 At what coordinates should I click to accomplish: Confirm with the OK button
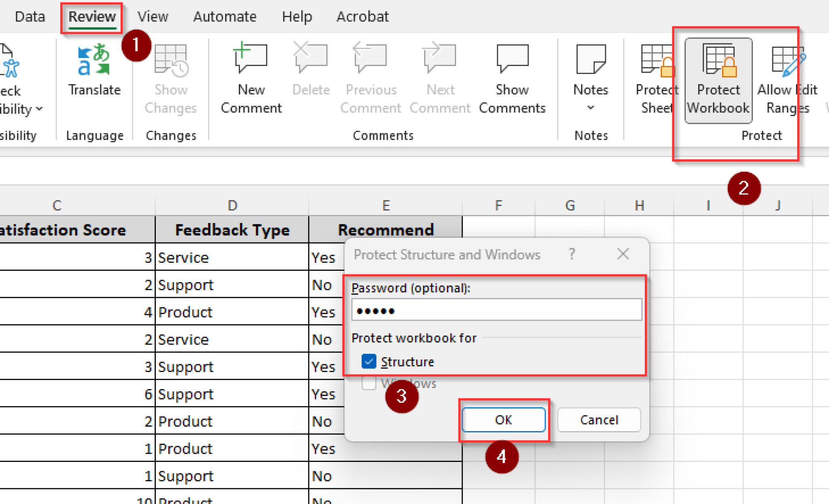503,420
